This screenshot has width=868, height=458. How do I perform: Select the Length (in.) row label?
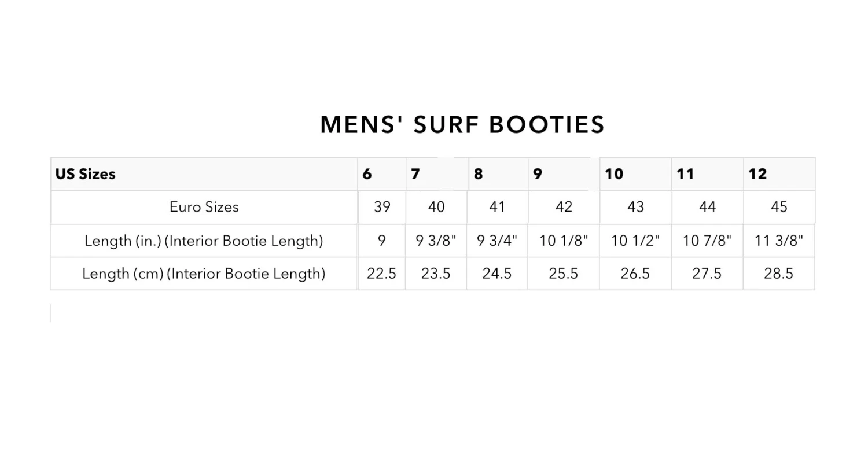coord(204,241)
